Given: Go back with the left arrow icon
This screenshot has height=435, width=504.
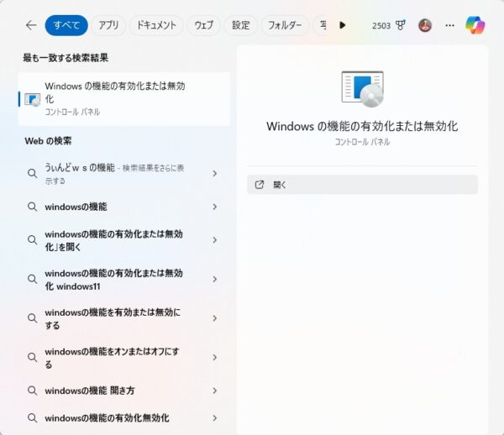Looking at the screenshot, I should click(31, 25).
